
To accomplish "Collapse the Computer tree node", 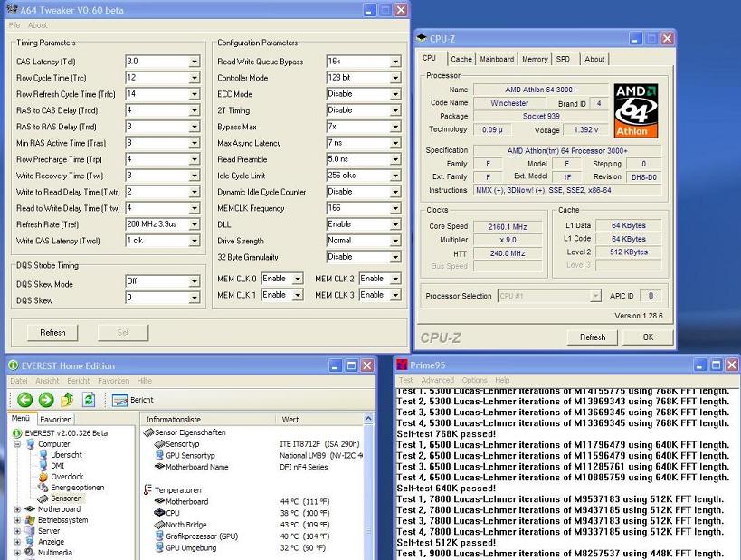I will 17,444.
